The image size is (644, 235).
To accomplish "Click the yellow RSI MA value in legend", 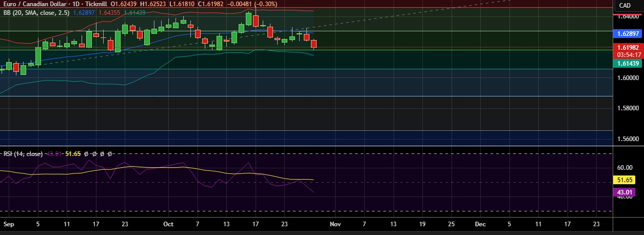I will 74,153.
